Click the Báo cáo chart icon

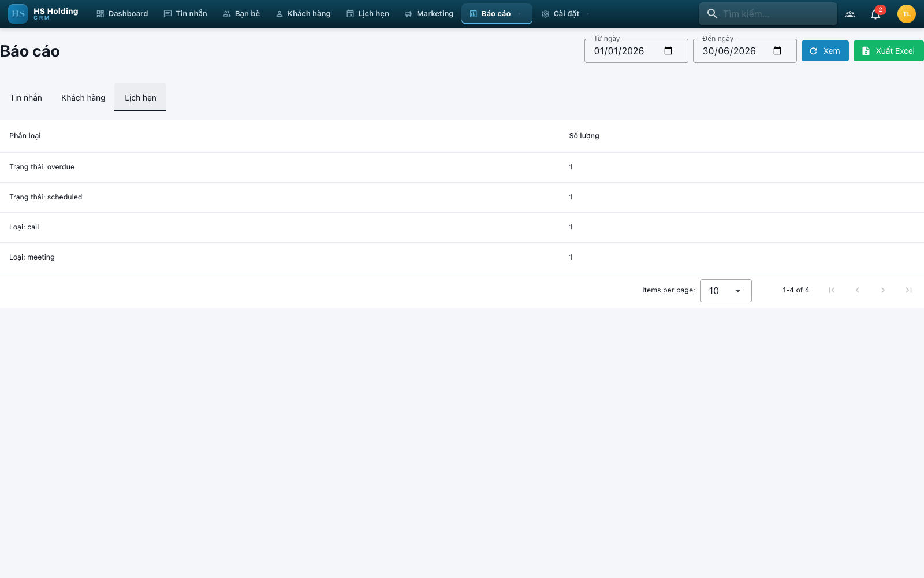[473, 14]
